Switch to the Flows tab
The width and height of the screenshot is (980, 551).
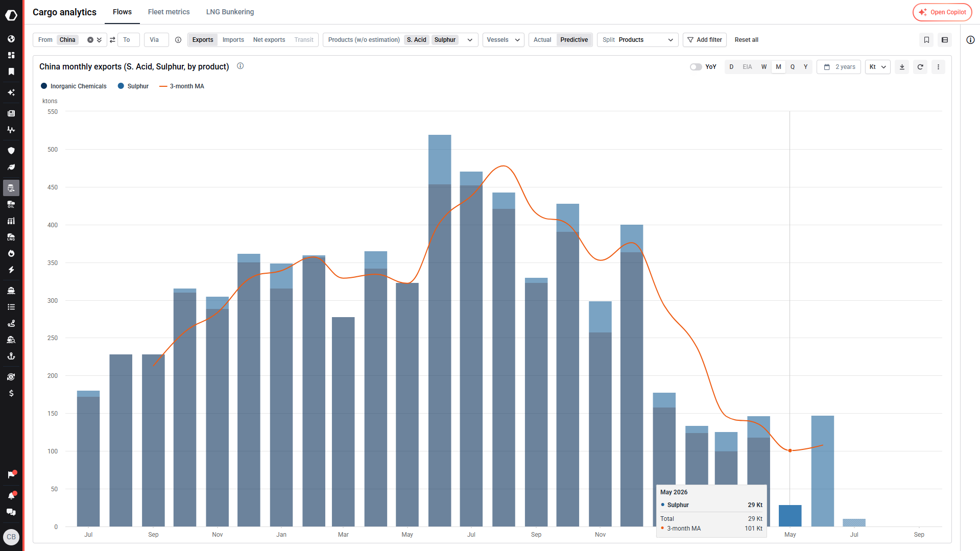coord(122,12)
